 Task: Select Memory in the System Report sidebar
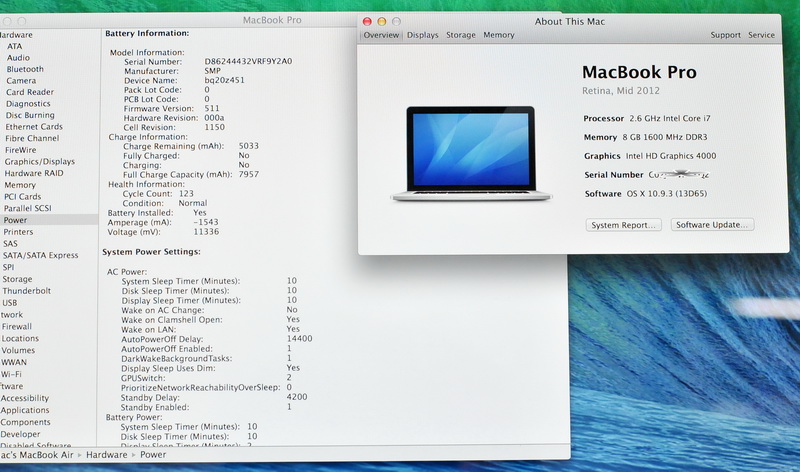[20, 185]
